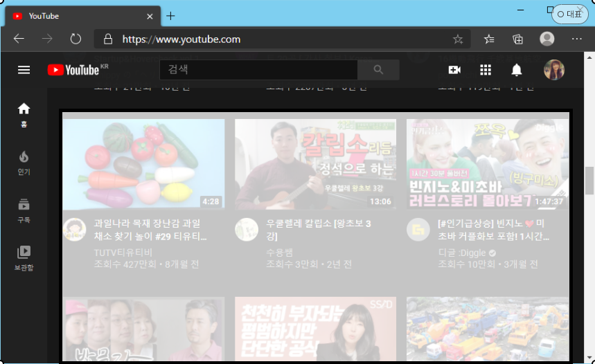The width and height of the screenshot is (595, 364).
Task: Click the browser forward arrow
Action: click(x=47, y=39)
